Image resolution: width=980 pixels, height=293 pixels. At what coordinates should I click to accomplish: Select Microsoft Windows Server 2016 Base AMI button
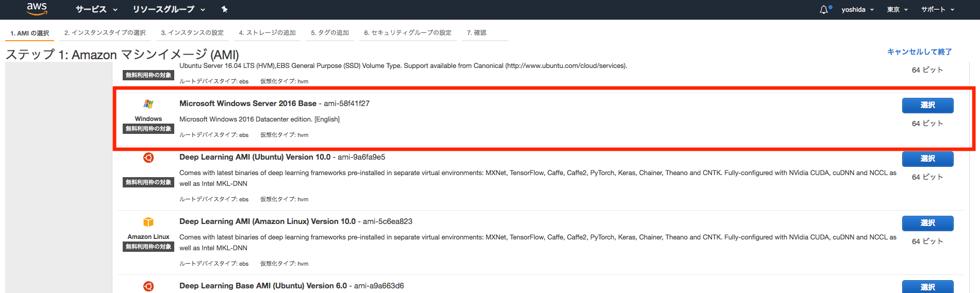point(927,105)
